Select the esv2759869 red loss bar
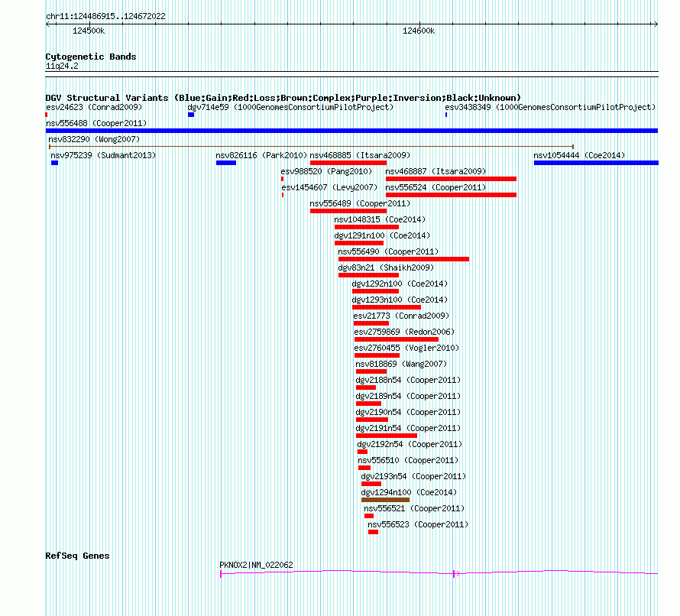Viewport: 680px width, 616px height. (x=397, y=339)
